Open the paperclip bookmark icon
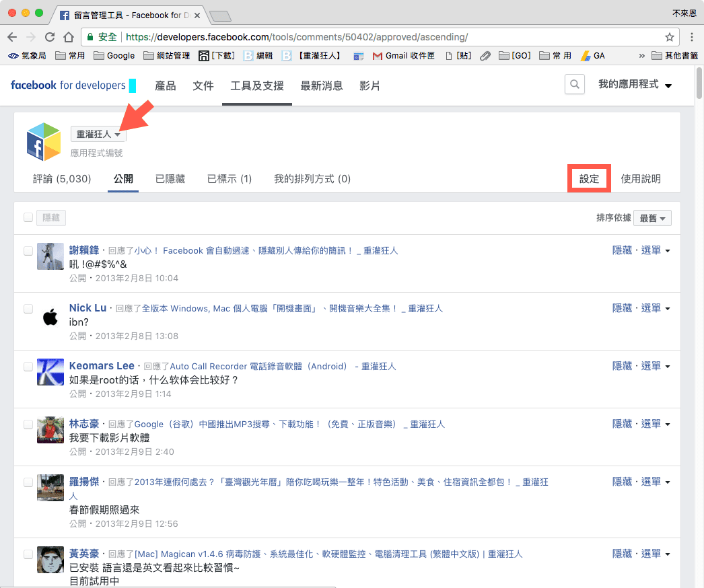Image resolution: width=704 pixels, height=588 pixels. point(485,56)
